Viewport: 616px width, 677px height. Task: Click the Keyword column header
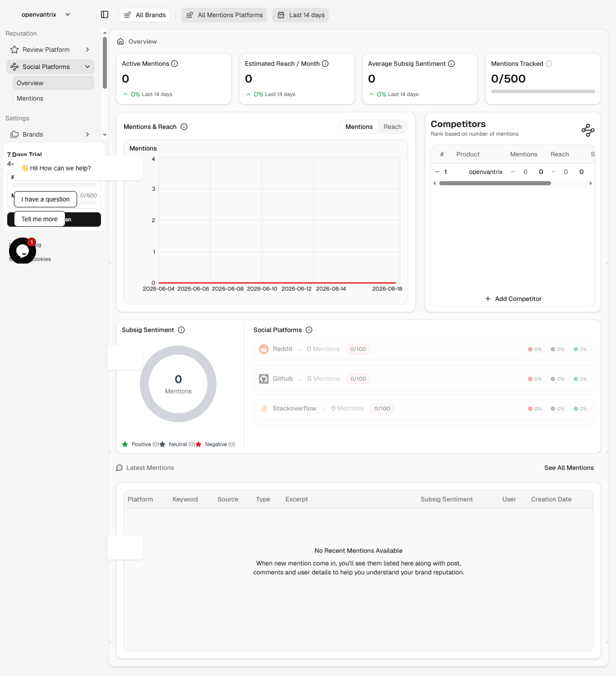[x=185, y=499]
